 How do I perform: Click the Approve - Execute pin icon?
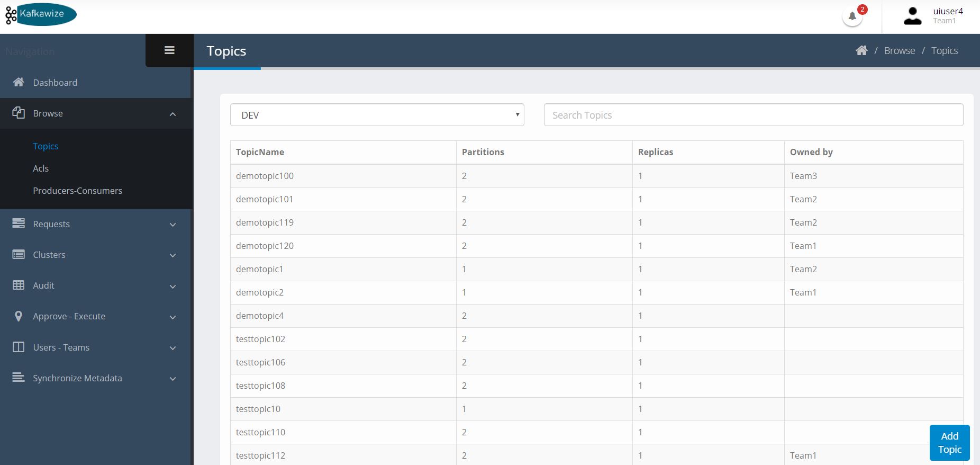click(19, 316)
